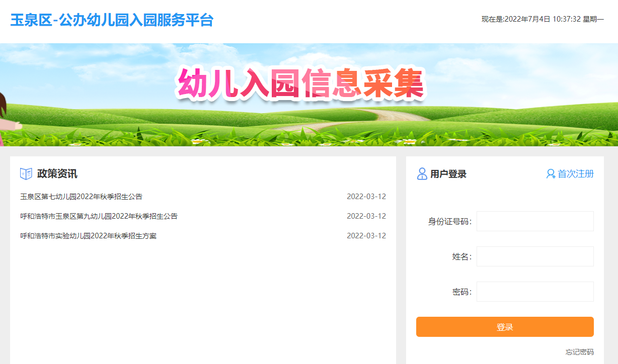The height and width of the screenshot is (364, 618).
Task: Focus the 身份证号码 input field
Action: [534, 221]
